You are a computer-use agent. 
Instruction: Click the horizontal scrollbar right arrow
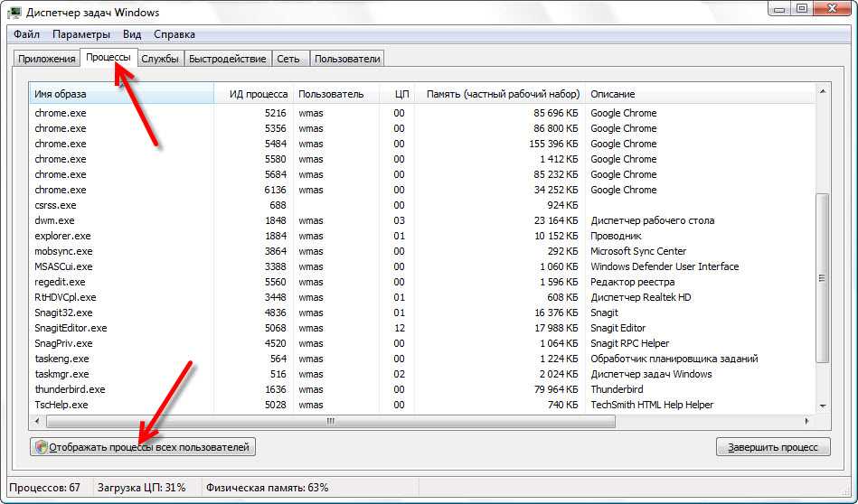807,422
